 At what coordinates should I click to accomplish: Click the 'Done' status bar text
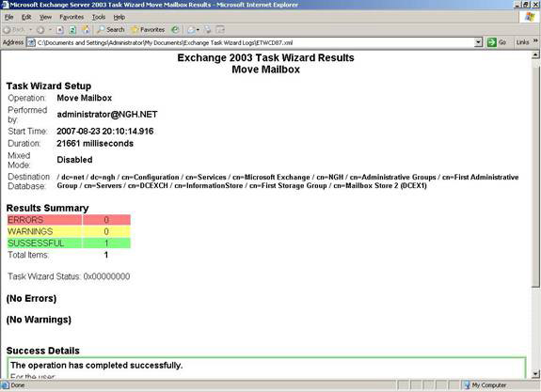(x=18, y=385)
